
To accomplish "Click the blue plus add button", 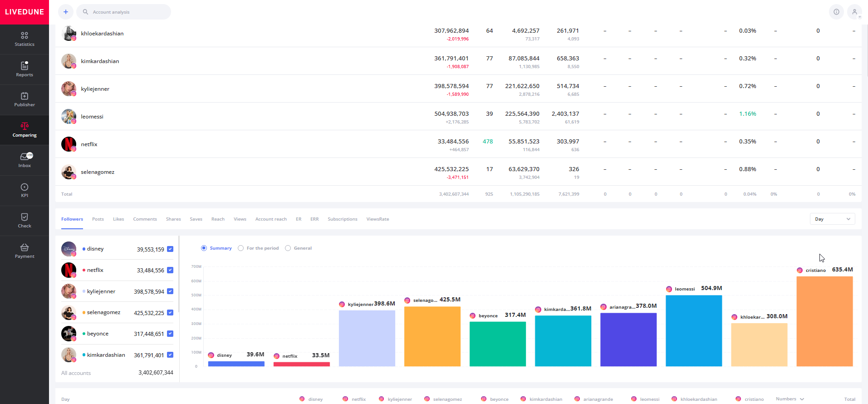I will 66,12.
